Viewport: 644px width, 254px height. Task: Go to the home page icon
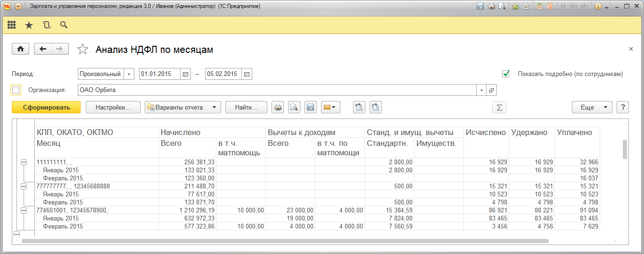pyautogui.click(x=20, y=49)
